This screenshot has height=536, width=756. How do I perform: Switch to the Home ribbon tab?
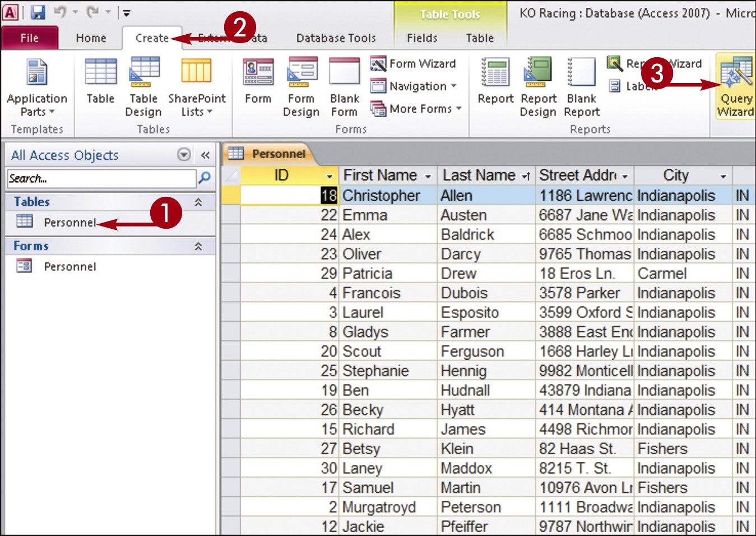click(x=91, y=38)
